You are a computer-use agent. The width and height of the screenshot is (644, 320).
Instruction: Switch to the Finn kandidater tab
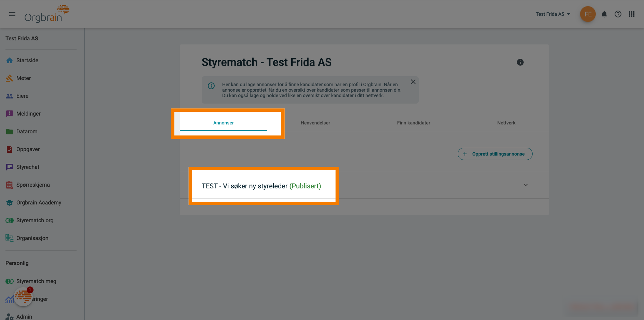(x=414, y=123)
